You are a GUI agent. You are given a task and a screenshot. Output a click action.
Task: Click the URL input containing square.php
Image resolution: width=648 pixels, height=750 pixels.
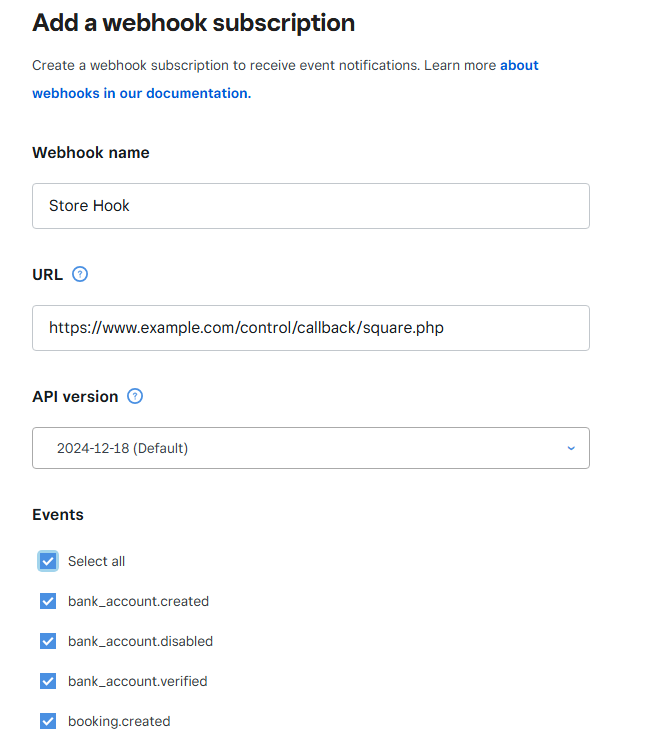[x=311, y=328]
